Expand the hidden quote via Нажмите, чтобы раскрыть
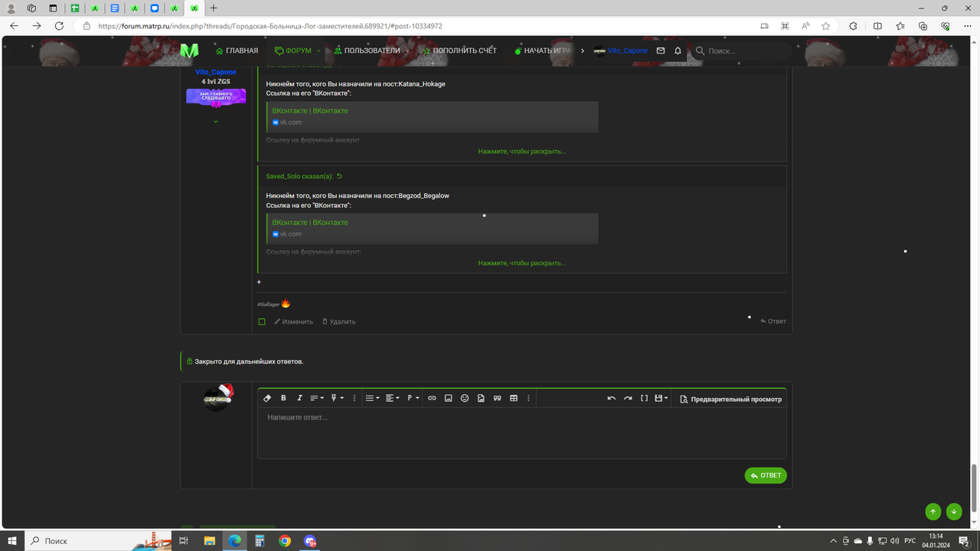The width and height of the screenshot is (980, 551). pos(522,262)
